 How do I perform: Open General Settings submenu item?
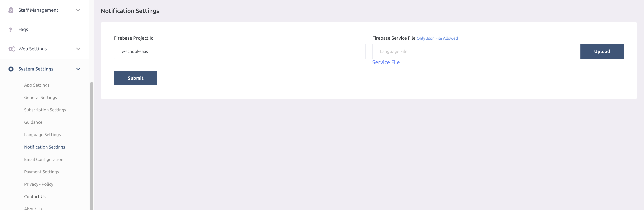coord(40,98)
